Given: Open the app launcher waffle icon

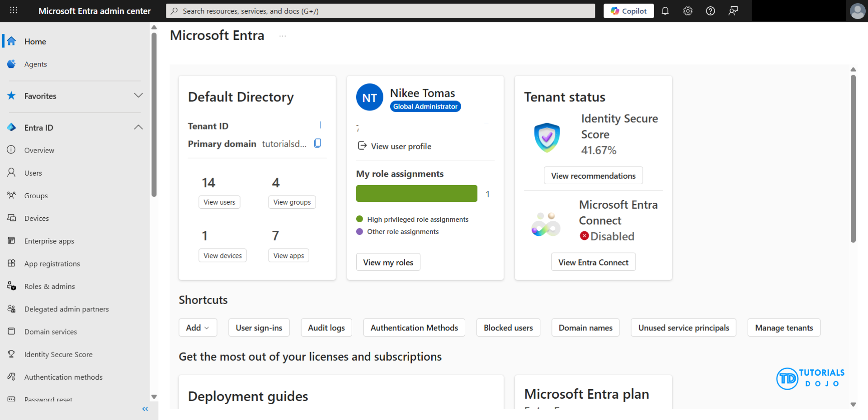Looking at the screenshot, I should 14,10.
